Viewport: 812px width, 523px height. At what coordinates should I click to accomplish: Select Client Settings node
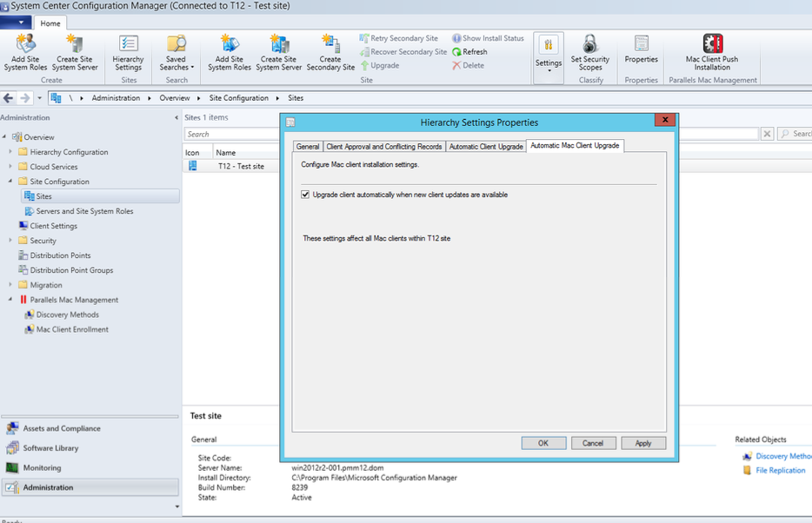[x=53, y=226]
